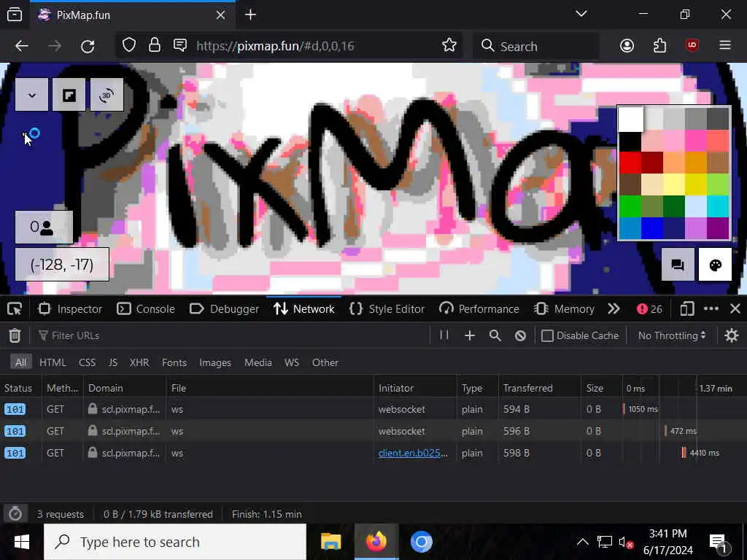Image resolution: width=747 pixels, height=560 pixels.
Task: Filter requests by JS
Action: 112,362
